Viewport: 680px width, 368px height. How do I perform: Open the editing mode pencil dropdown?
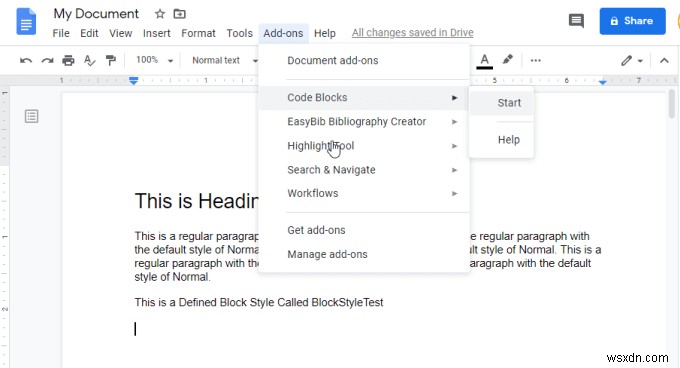tap(631, 60)
